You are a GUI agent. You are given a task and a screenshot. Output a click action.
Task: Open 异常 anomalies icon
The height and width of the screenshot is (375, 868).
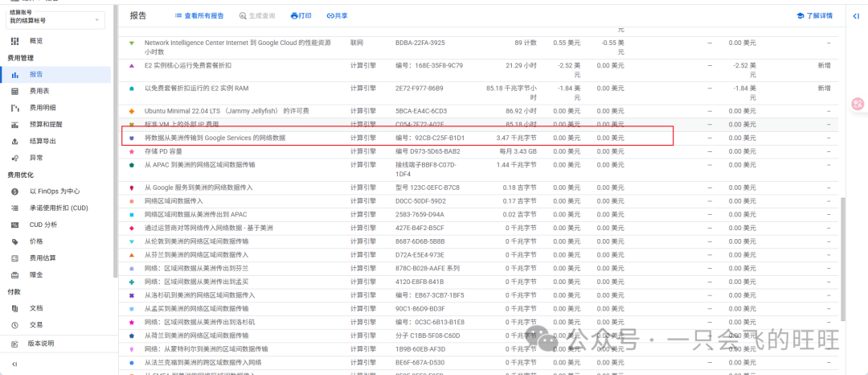coord(15,158)
